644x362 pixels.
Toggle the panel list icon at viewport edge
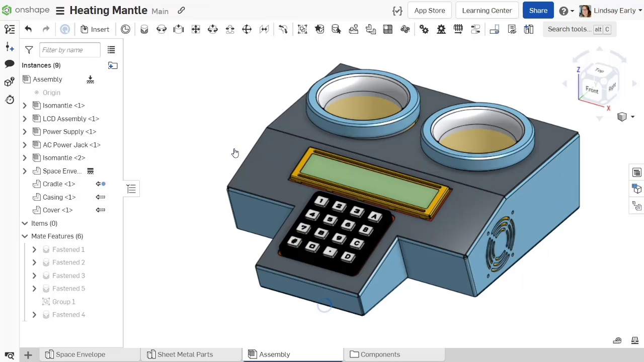click(x=131, y=189)
